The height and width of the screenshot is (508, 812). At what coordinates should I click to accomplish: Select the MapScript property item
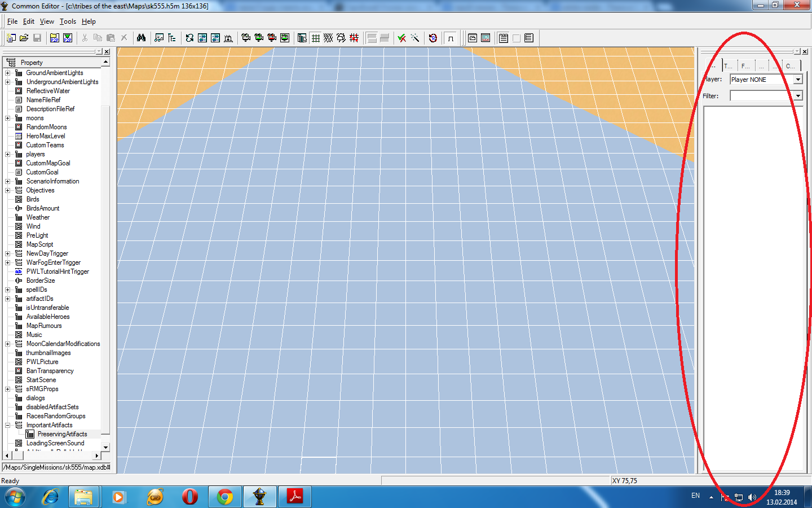(x=39, y=244)
